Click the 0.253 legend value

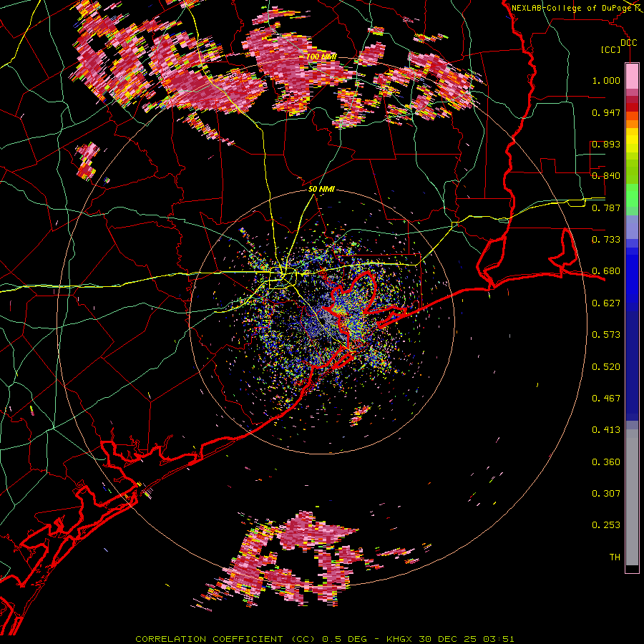pyautogui.click(x=606, y=525)
